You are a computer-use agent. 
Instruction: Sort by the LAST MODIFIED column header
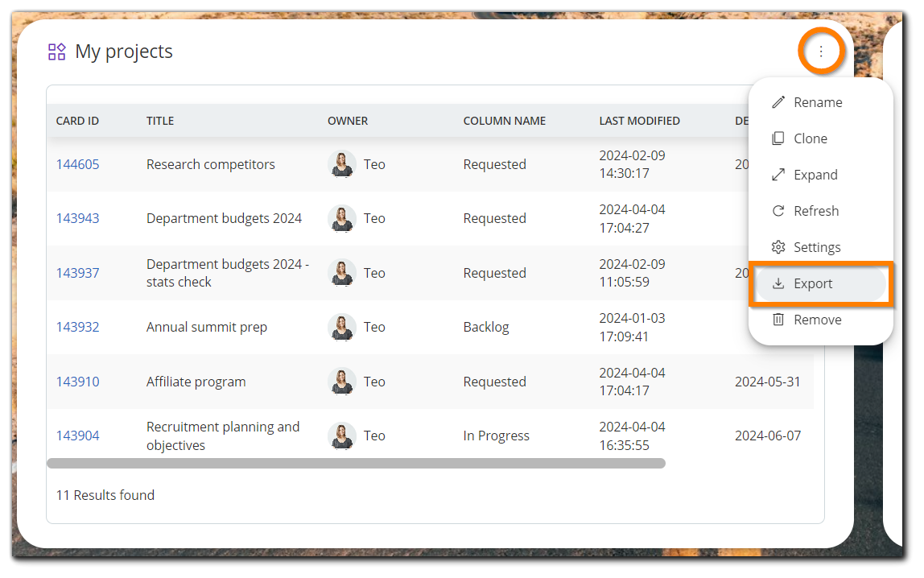639,121
